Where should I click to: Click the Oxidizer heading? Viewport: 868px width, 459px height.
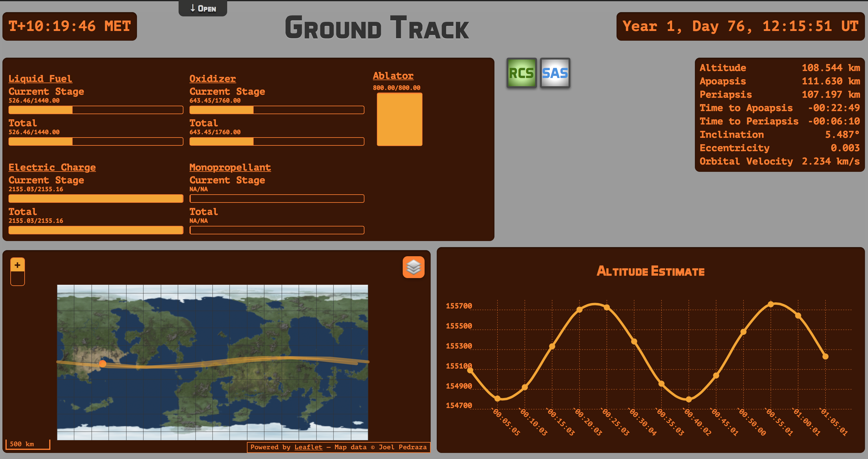[212, 78]
